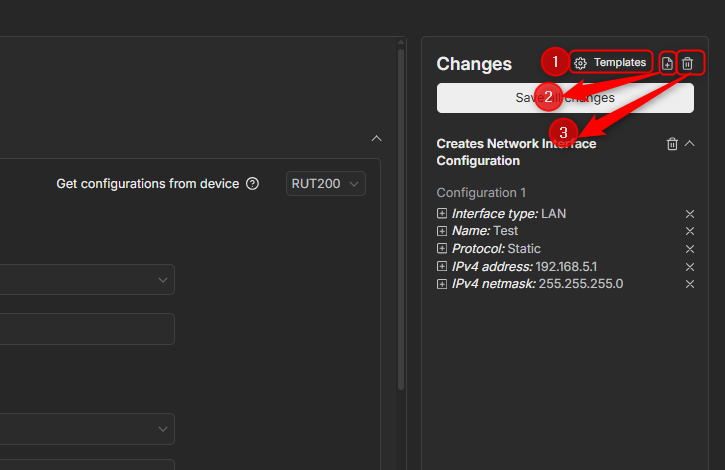This screenshot has width=725, height=470.
Task: Remove the Protocol: Static change
Action: (x=689, y=249)
